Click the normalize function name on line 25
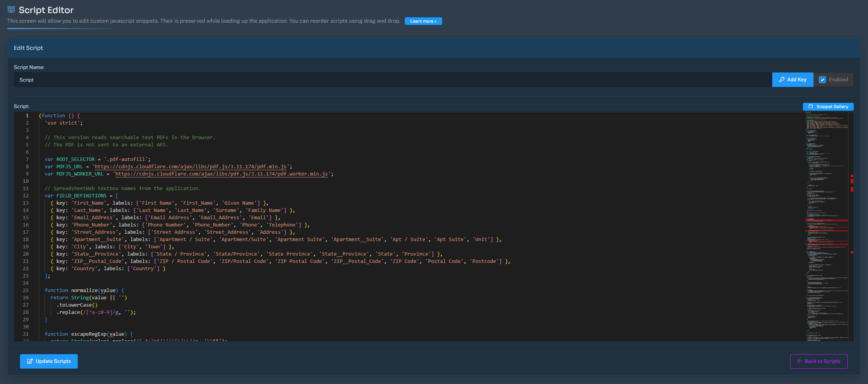868x384 pixels. click(84, 290)
